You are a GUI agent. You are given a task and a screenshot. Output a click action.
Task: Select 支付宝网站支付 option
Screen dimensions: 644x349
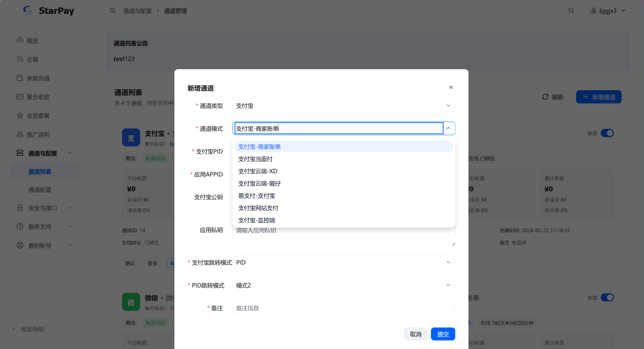click(344, 208)
